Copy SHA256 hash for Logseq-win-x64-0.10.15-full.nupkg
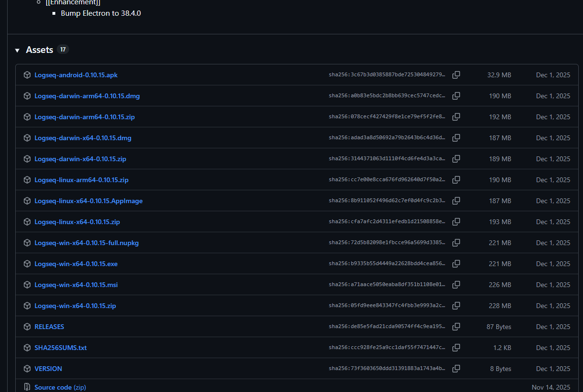This screenshot has height=392, width=583. tap(456, 243)
